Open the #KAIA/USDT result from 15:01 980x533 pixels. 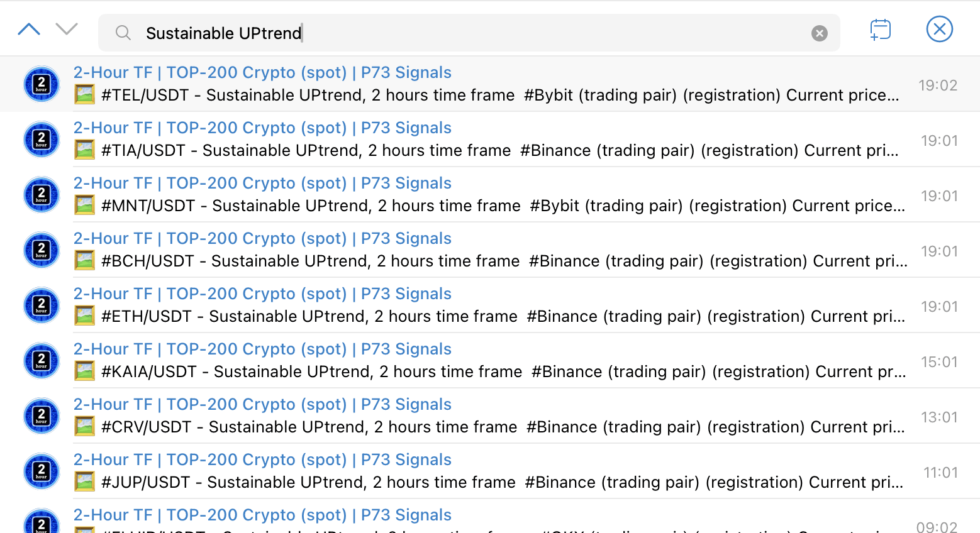pyautogui.click(x=490, y=361)
